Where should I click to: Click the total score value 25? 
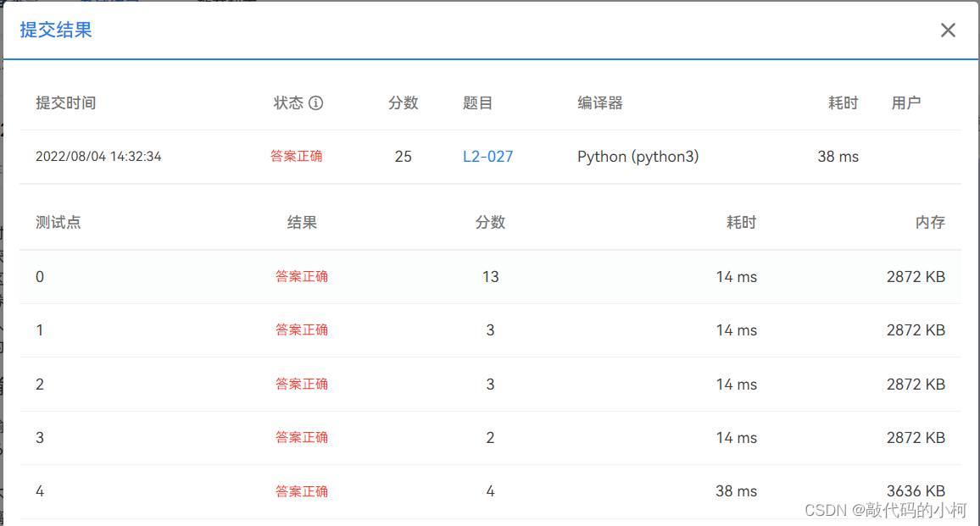coord(403,156)
